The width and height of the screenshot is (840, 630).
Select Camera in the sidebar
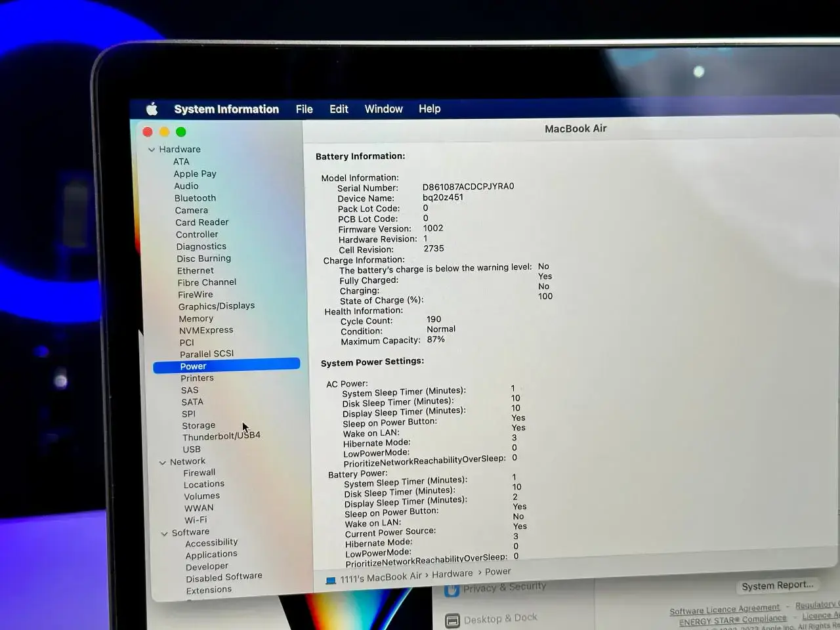coord(191,210)
